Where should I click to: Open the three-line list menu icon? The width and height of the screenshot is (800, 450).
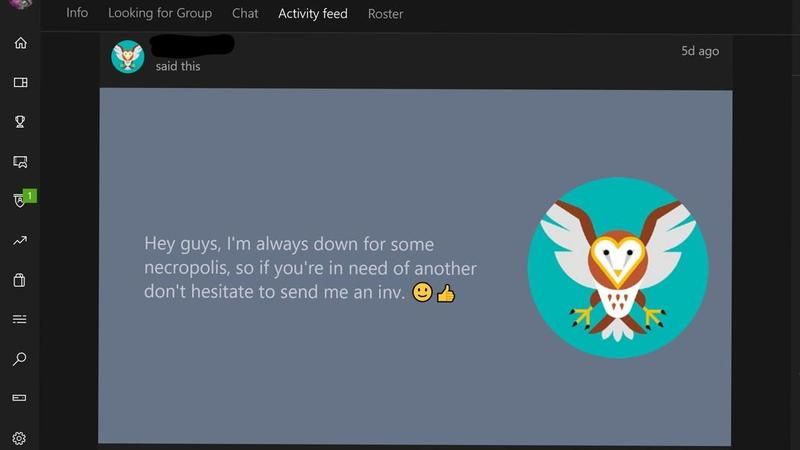click(x=19, y=319)
